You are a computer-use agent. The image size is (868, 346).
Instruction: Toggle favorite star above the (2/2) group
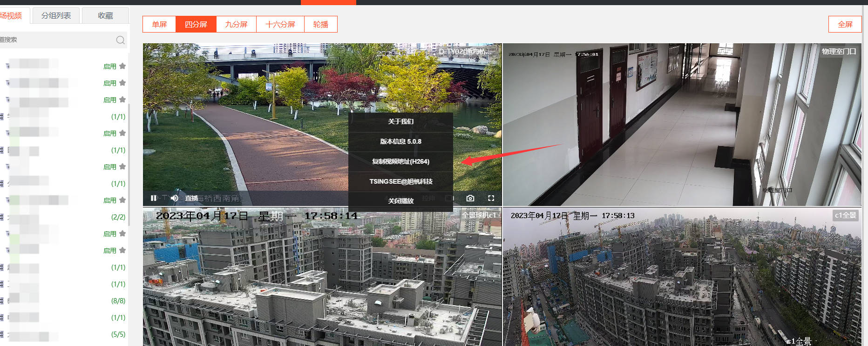[122, 200]
